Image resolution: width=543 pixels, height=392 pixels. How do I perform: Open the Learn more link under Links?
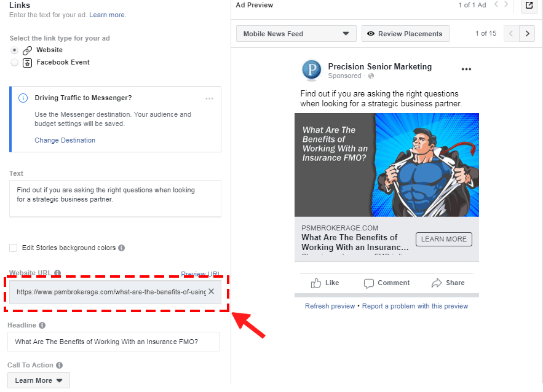[x=108, y=15]
